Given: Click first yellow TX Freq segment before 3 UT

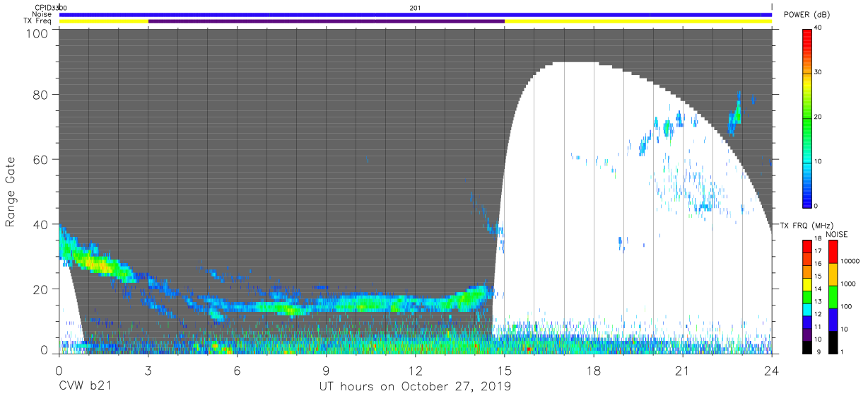Looking at the screenshot, I should [104, 21].
